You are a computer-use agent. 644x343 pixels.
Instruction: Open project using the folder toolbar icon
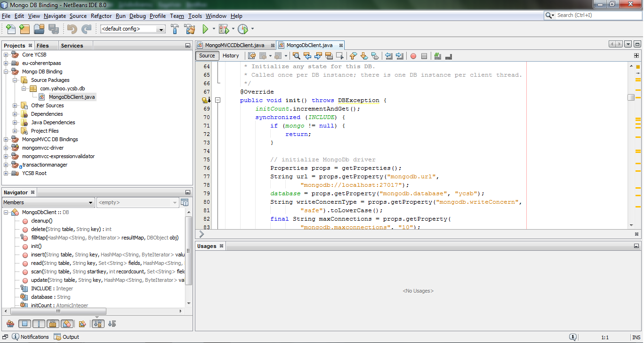click(39, 29)
